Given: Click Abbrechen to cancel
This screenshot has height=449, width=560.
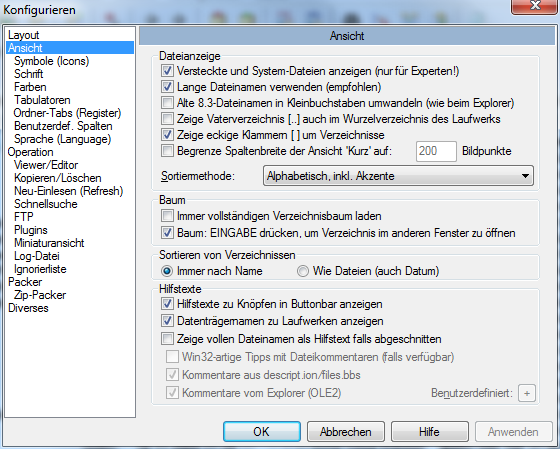Looking at the screenshot, I should (346, 431).
